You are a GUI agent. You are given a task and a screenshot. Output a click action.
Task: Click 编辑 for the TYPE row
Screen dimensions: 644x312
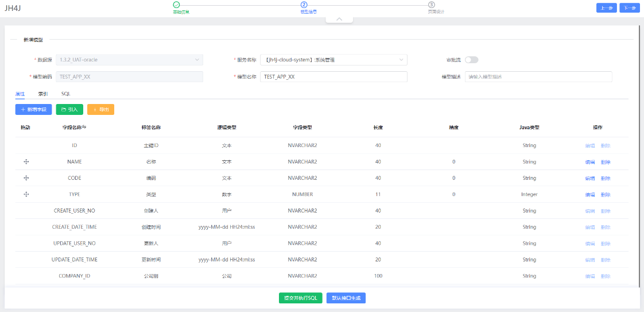pos(590,194)
